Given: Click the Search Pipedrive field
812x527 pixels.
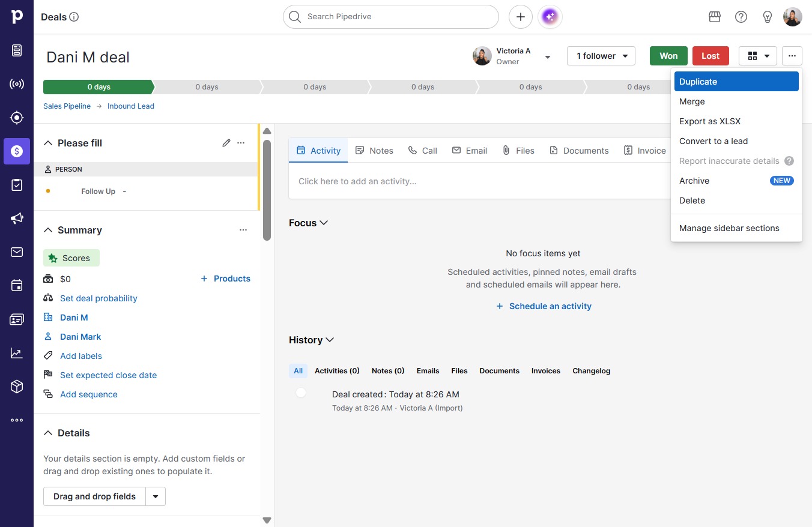Looking at the screenshot, I should (x=391, y=17).
